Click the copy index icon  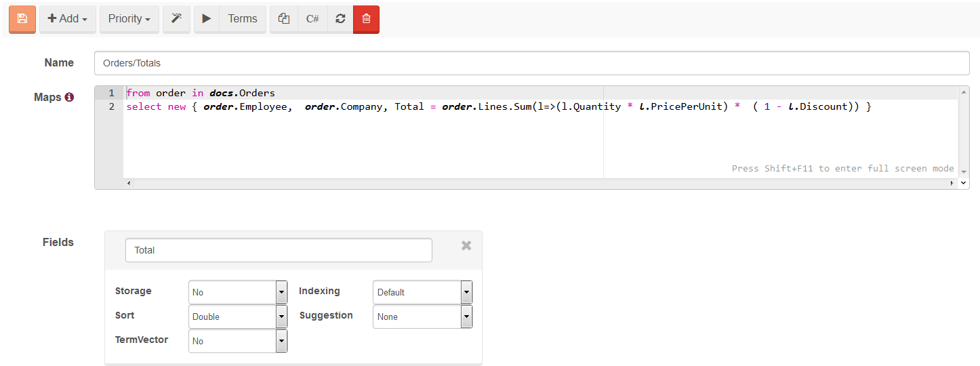tap(284, 19)
